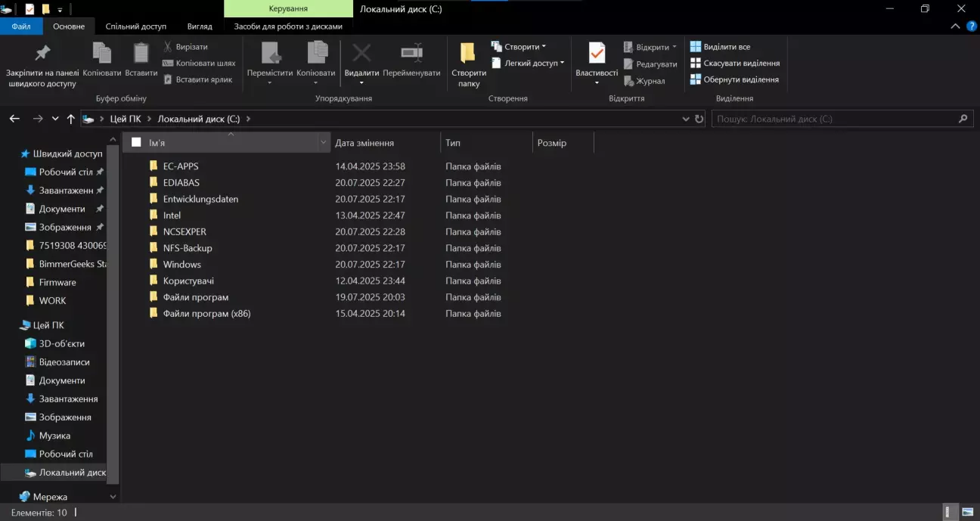Click the Вставити paste icon
The image size is (980, 521).
click(141, 53)
